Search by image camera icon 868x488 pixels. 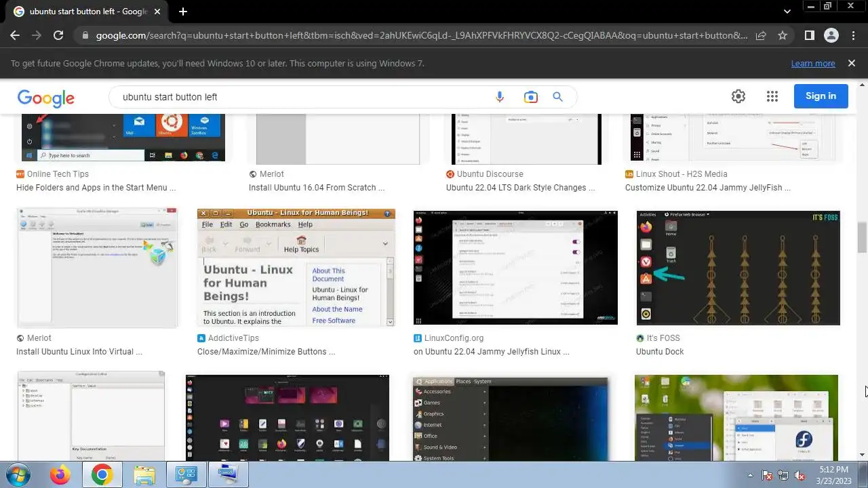(x=530, y=97)
